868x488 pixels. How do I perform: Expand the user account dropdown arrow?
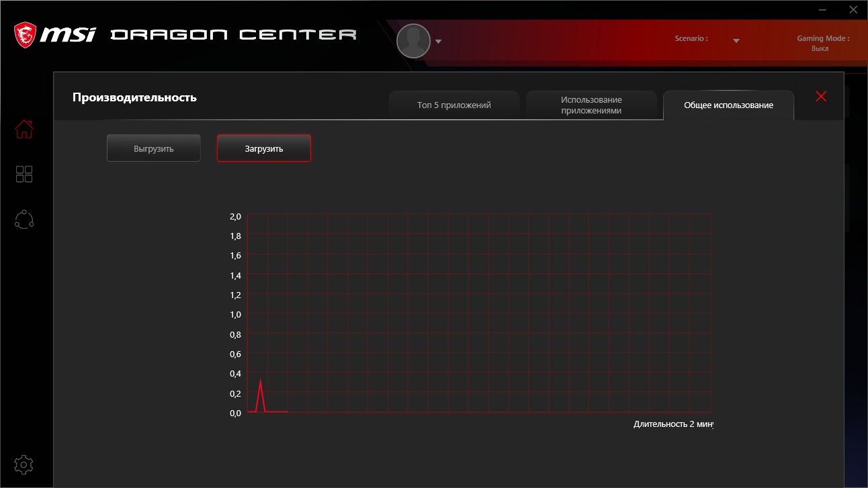[x=439, y=42]
